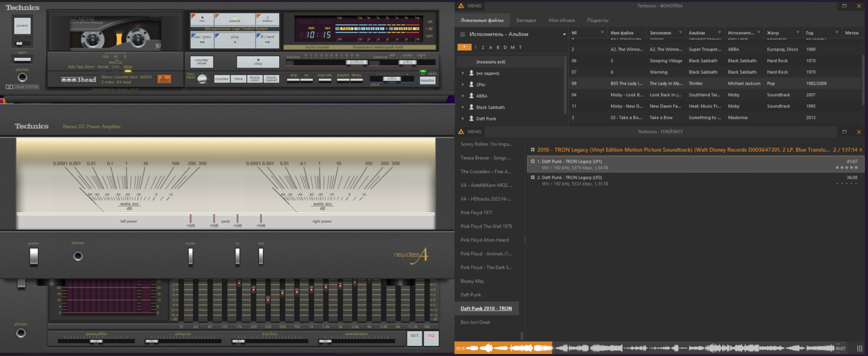Flip the amplifier out switch
The image size is (868, 356).
click(261, 256)
